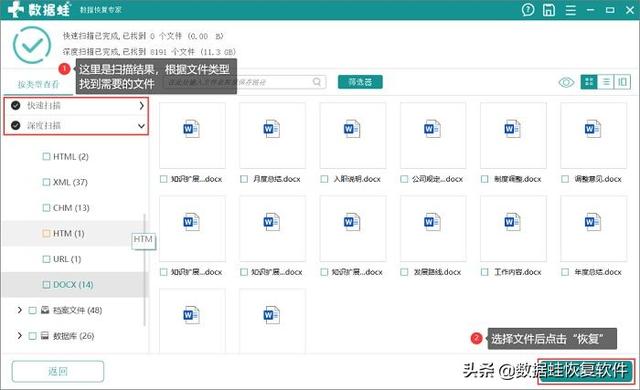Switch to the 按类型查看 tab

(x=38, y=84)
